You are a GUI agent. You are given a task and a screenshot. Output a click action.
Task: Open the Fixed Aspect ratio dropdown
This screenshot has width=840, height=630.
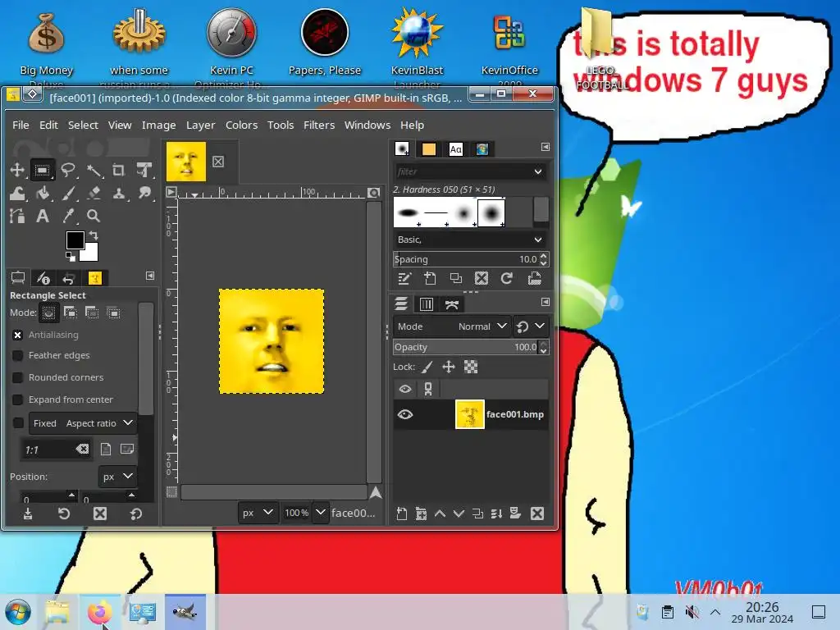click(x=83, y=423)
